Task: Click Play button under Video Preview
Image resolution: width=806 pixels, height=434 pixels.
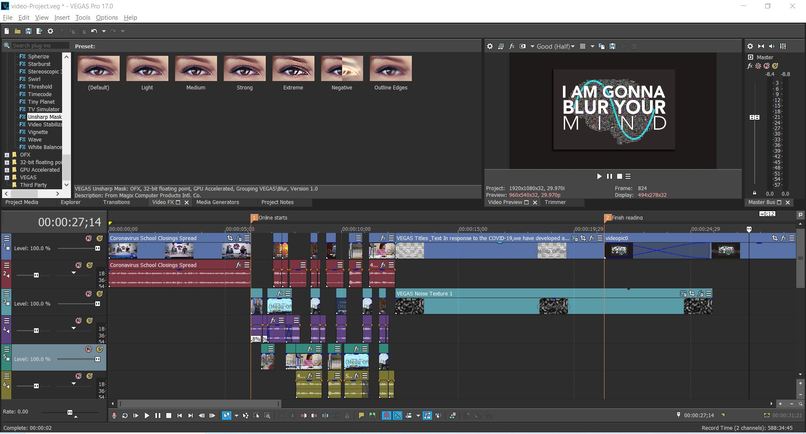Action: 599,176
